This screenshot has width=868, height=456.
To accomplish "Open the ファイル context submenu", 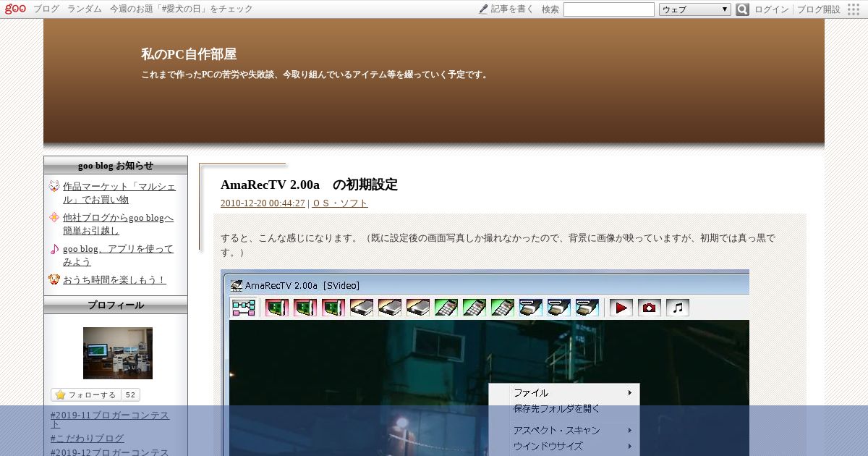I will pyautogui.click(x=564, y=393).
